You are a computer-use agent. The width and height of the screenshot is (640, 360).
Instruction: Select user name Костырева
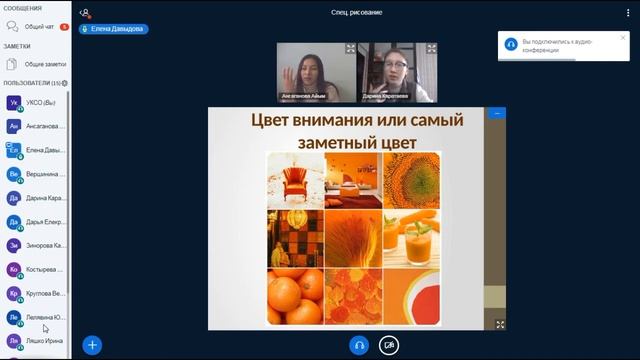(x=45, y=269)
